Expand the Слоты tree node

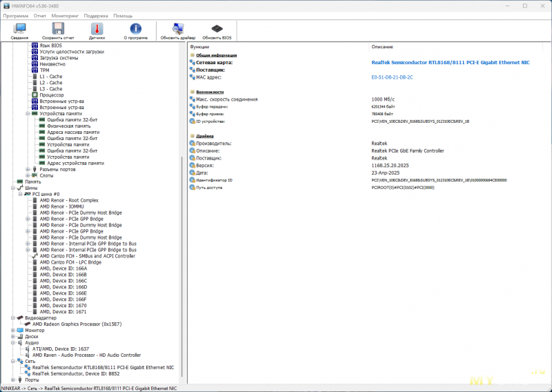(x=28, y=175)
